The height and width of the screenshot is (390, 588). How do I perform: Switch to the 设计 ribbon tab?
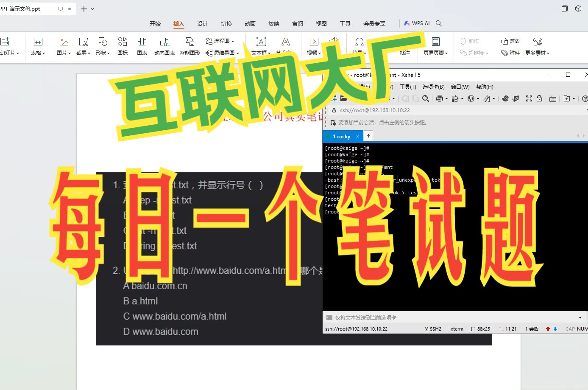pos(203,24)
